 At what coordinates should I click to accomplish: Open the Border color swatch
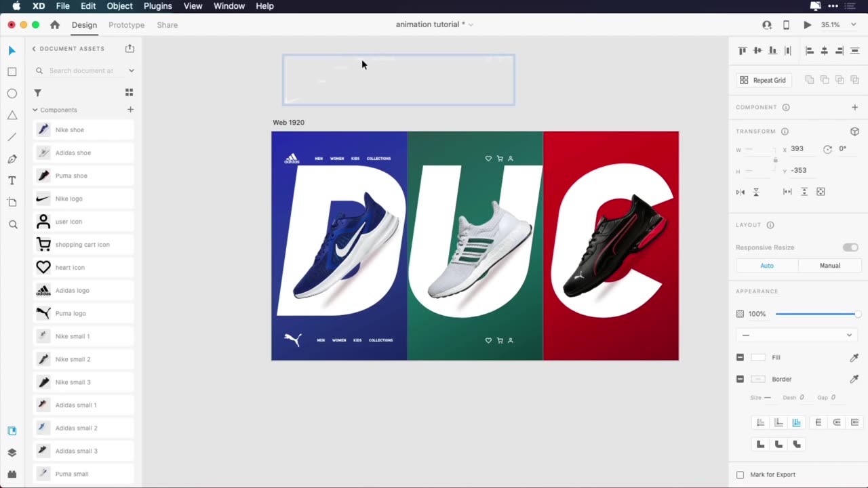click(758, 379)
